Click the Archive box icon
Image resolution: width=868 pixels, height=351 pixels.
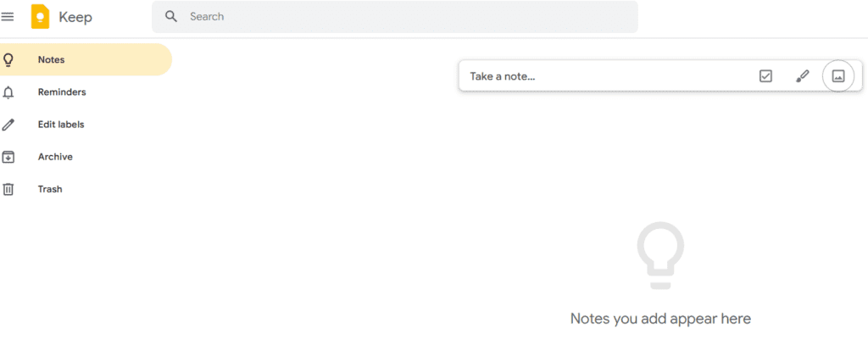[8, 157]
